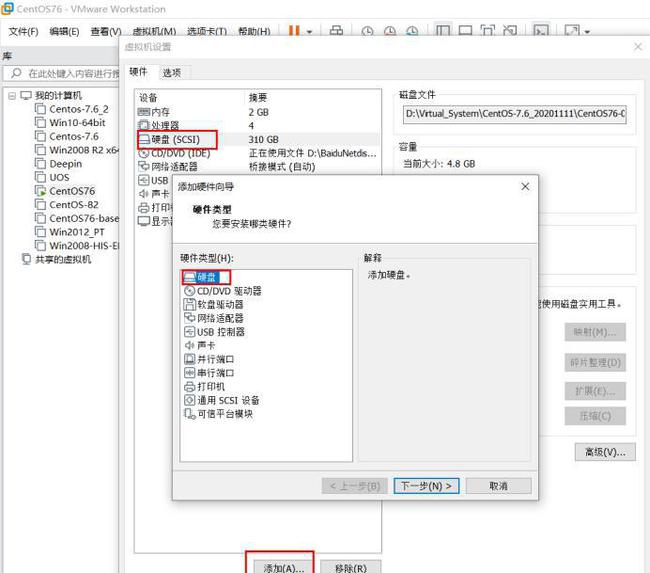Open the 文件(F) menu
The height and width of the screenshot is (573, 650).
23,32
